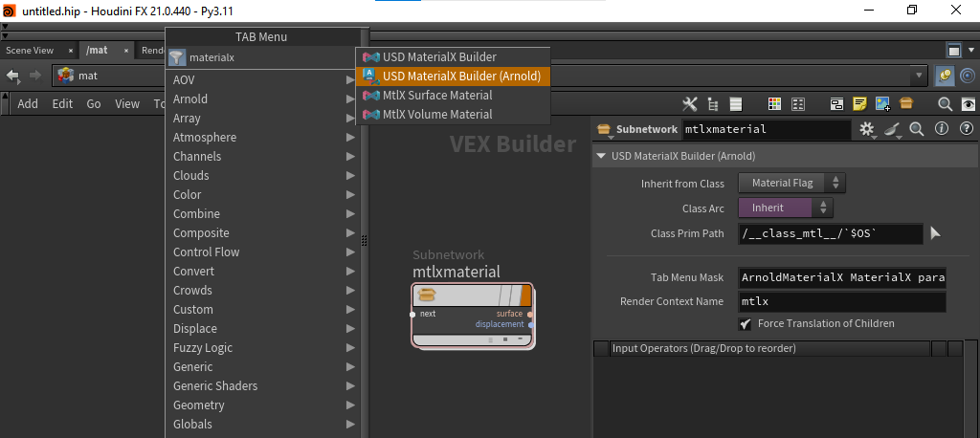The image size is (980, 438).
Task: Open the presets pan icon menu
Action: (894, 129)
